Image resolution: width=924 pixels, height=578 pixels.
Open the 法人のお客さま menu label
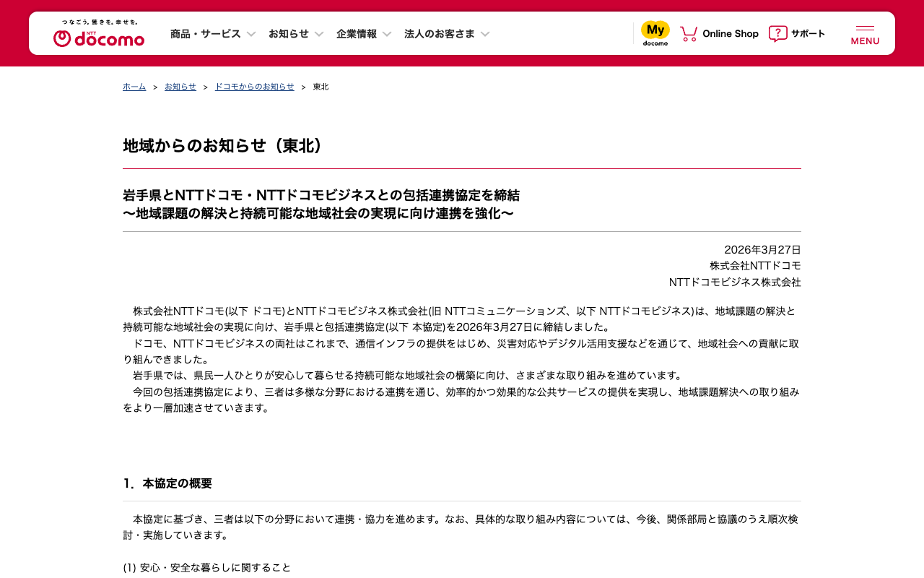click(x=440, y=33)
